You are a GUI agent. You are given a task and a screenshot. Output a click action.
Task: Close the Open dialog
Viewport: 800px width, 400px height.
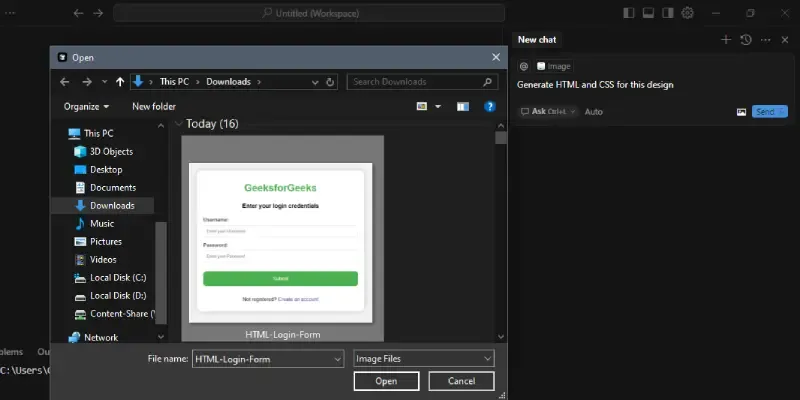(x=496, y=57)
